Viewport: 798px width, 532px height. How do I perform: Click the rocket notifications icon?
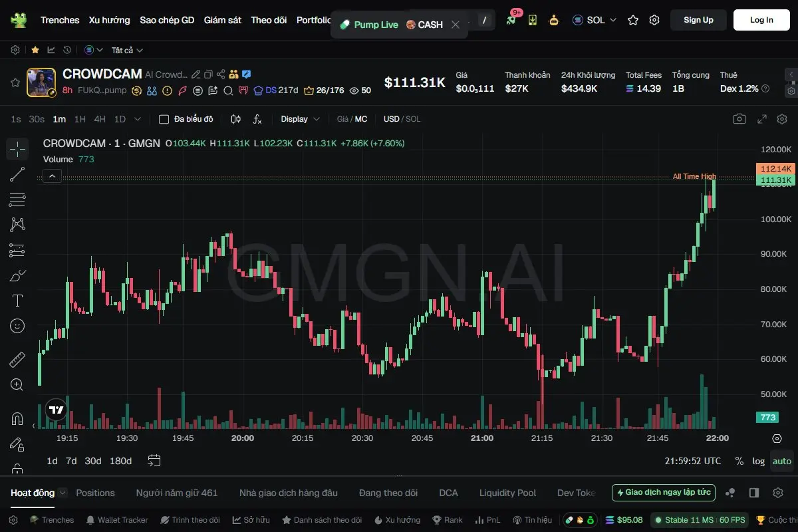(x=511, y=20)
